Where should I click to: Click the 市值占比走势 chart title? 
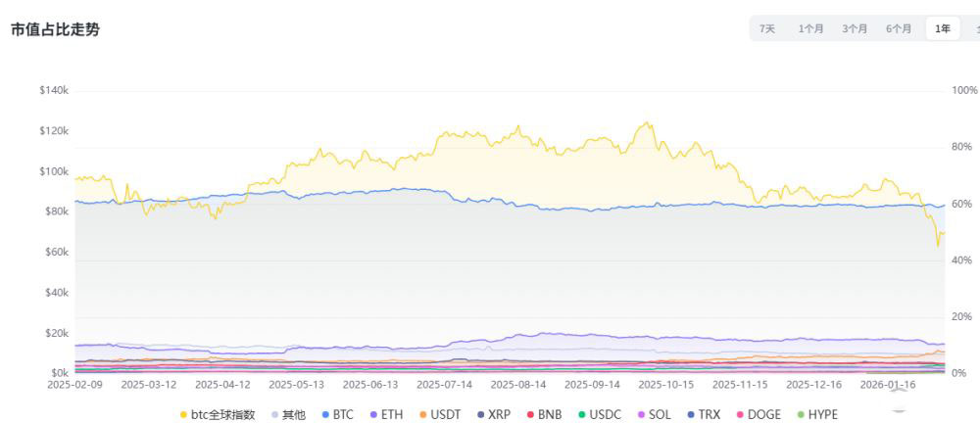coord(55,29)
